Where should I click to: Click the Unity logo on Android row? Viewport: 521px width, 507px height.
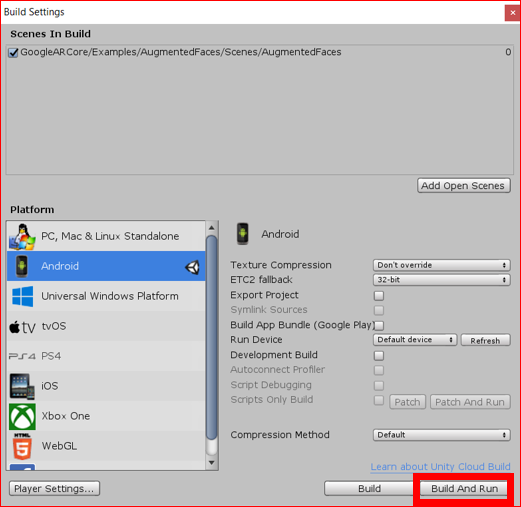193,267
